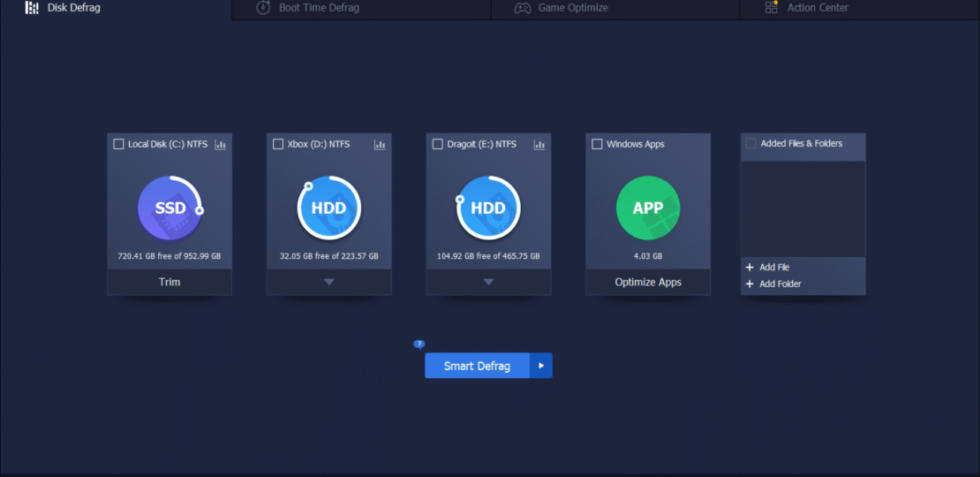Screen dimensions: 980x477
Task: Click Add File in the files panel
Action: point(768,268)
